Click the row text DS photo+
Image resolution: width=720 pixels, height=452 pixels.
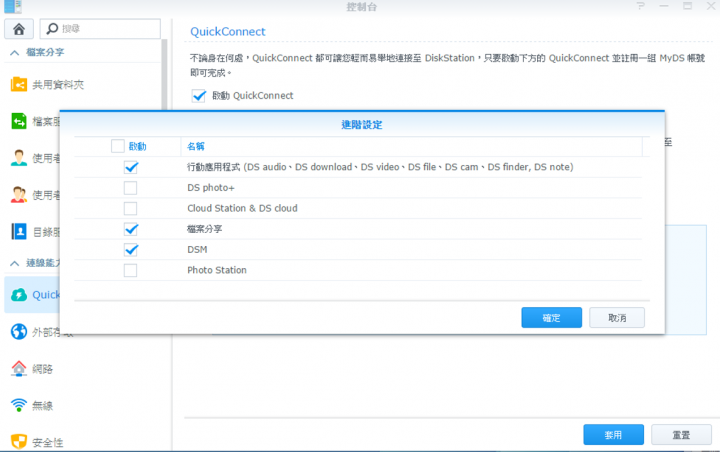(211, 188)
